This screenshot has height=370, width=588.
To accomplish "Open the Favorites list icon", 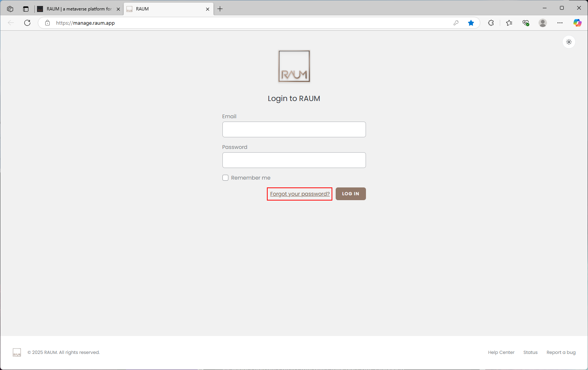I will pos(509,23).
